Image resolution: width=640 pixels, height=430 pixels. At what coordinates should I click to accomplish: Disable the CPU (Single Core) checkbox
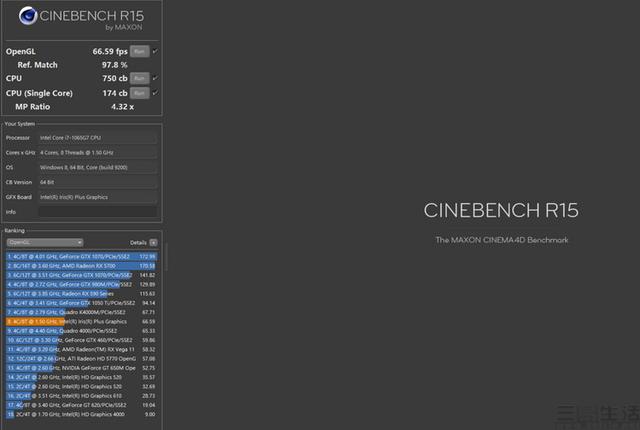click(155, 93)
